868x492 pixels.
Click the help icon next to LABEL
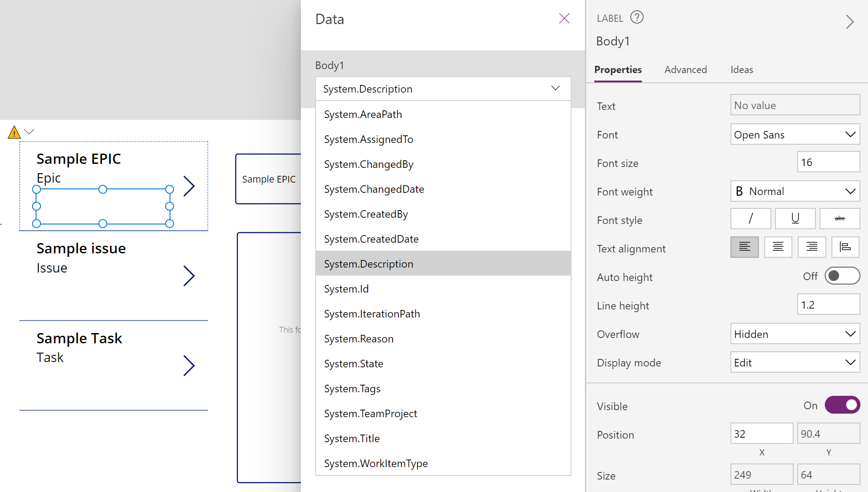tap(637, 18)
